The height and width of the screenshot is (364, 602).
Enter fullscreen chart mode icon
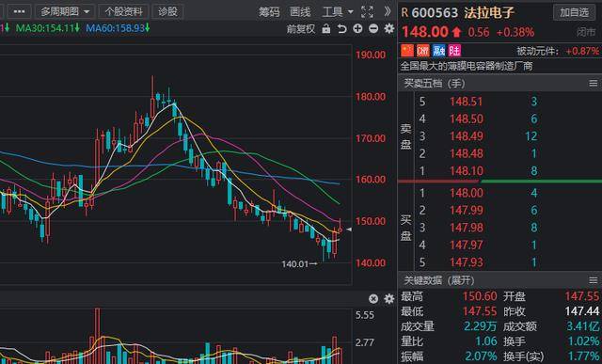click(367, 12)
